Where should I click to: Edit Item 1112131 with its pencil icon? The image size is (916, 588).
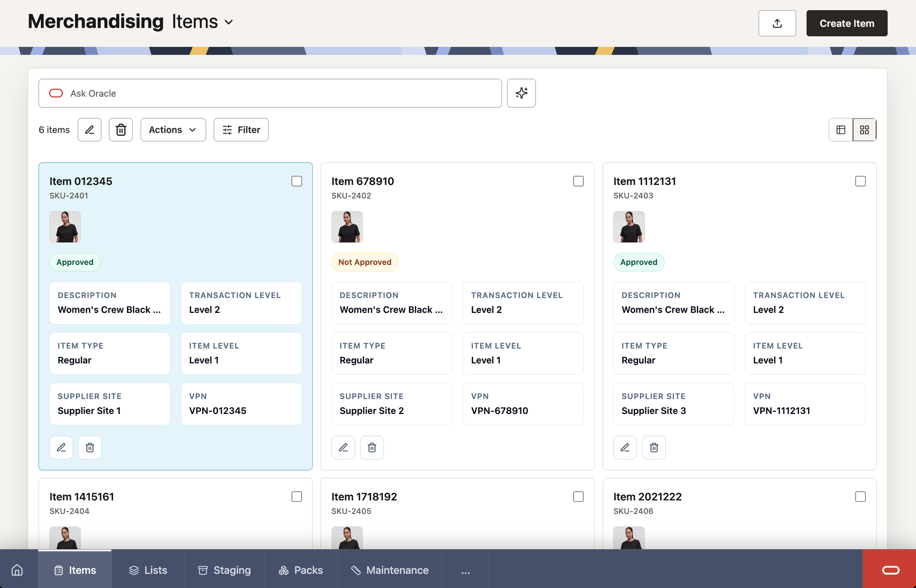click(625, 447)
